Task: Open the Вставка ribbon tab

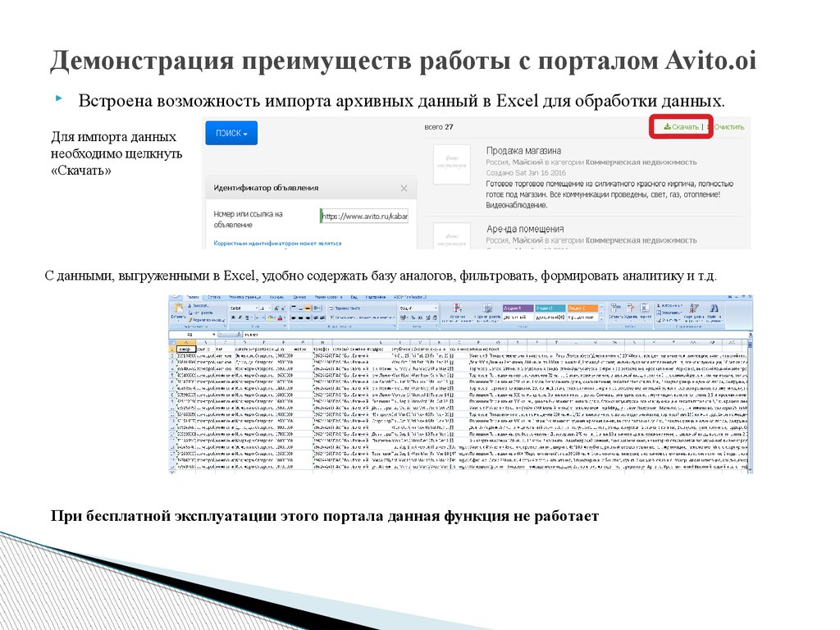Action: (214, 297)
